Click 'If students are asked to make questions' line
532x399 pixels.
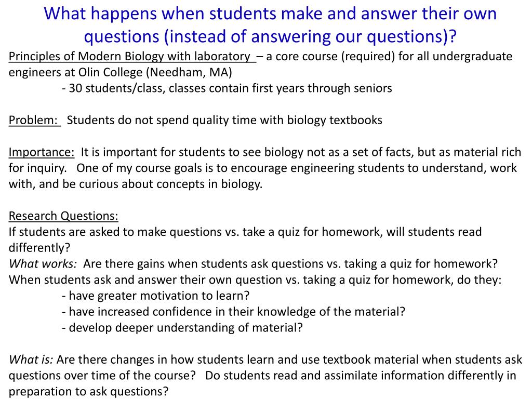tap(245, 232)
